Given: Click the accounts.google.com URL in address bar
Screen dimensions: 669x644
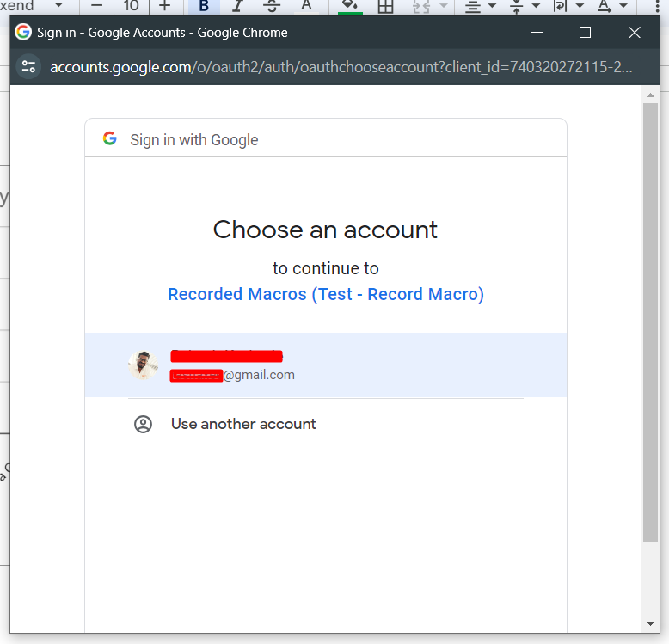Looking at the screenshot, I should [x=341, y=67].
